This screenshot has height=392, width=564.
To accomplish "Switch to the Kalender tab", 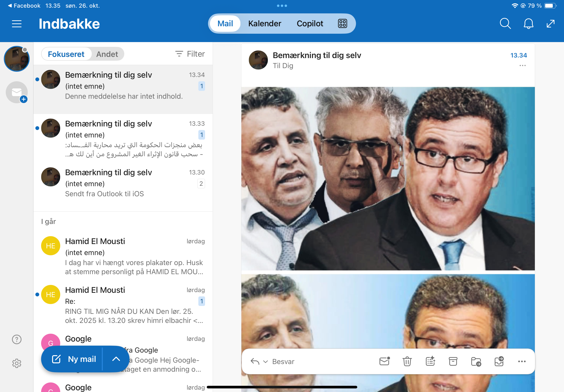I will pyautogui.click(x=265, y=24).
